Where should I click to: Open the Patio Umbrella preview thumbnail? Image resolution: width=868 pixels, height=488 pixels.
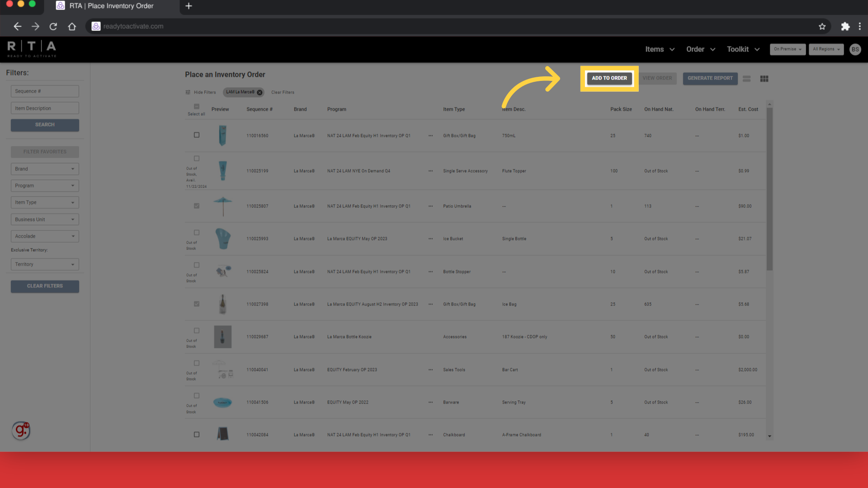pos(222,206)
